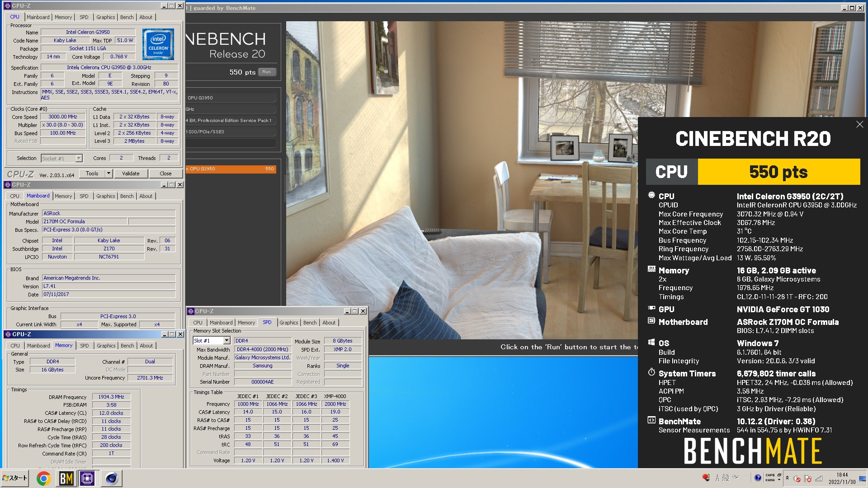
Task: Click the CPU-Z SPD window title icon
Action: point(190,311)
